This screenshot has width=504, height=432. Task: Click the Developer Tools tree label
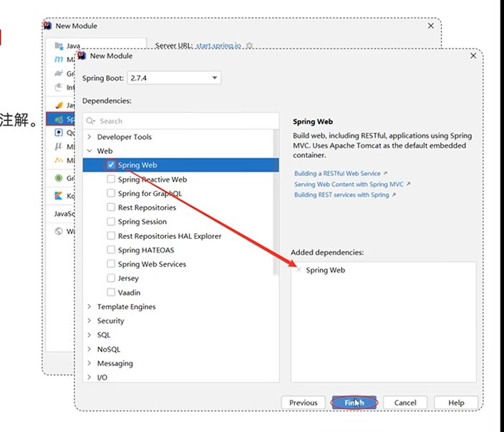125,137
